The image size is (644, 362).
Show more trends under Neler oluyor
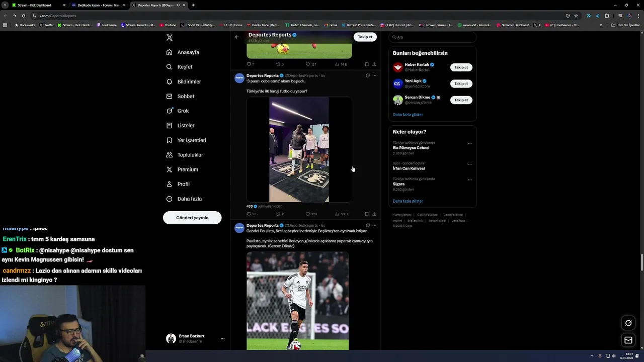tap(408, 201)
